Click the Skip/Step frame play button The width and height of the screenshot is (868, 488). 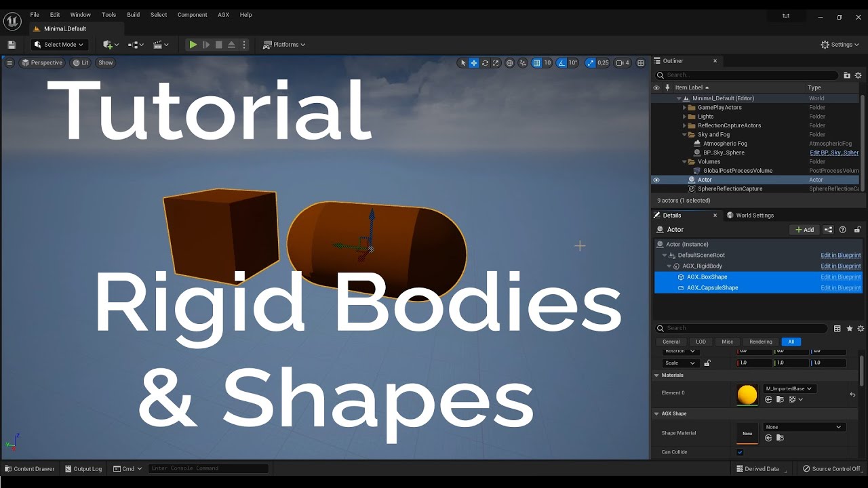(x=206, y=45)
